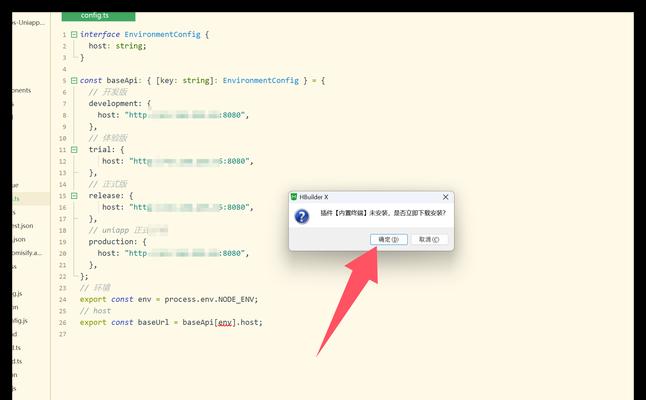Click the word production on line 19
The width and height of the screenshot is (646, 400).
(111, 242)
